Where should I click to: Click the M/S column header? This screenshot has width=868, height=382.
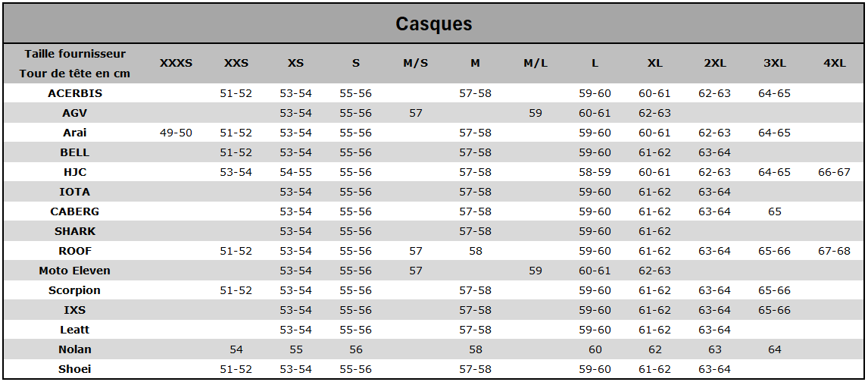coord(415,63)
